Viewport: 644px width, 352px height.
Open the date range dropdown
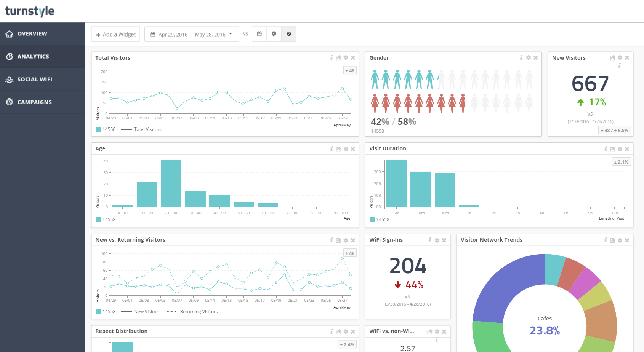(191, 34)
